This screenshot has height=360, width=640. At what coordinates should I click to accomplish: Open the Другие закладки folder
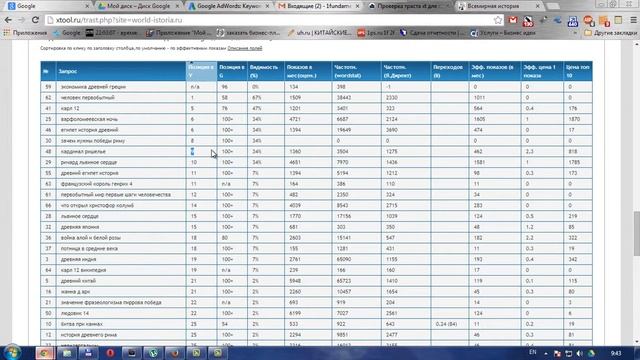pos(610,33)
